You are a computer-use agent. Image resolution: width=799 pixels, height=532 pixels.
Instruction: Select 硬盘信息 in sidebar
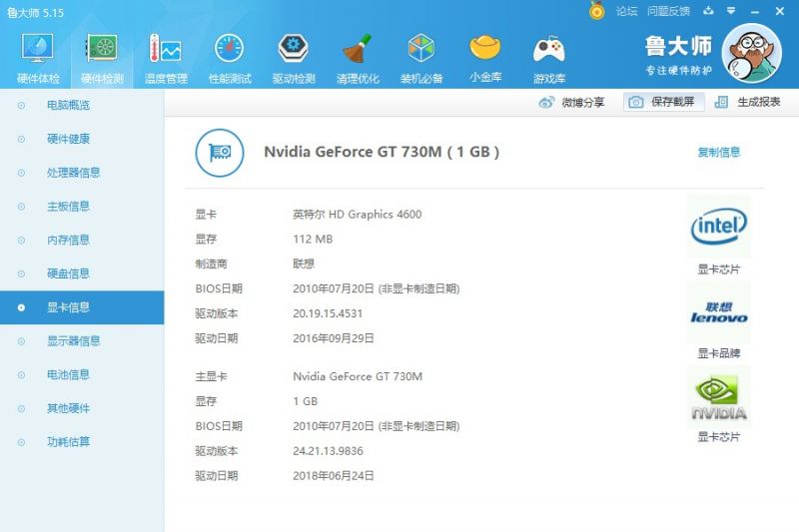[82, 273]
